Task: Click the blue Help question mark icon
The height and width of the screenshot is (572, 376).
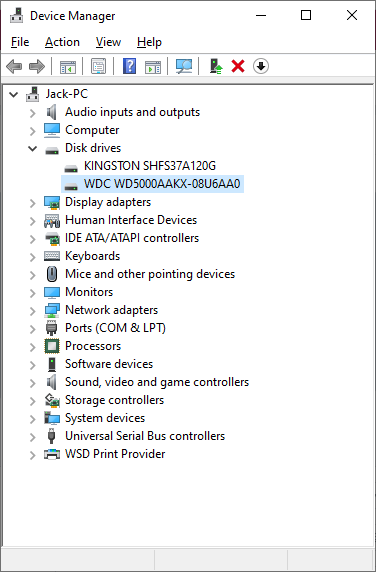Action: pos(129,66)
